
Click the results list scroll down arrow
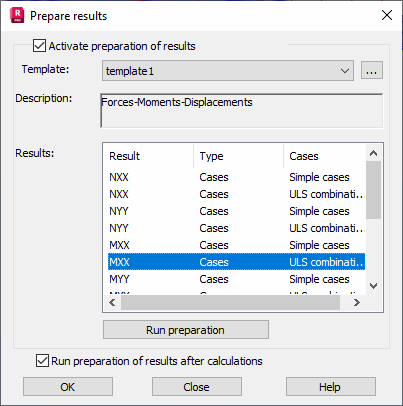[373, 286]
